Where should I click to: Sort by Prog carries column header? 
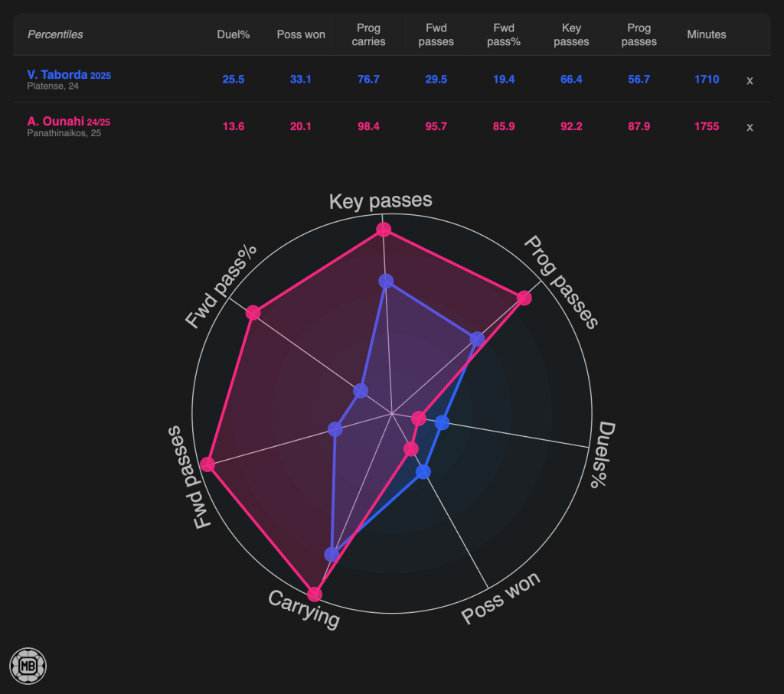(368, 34)
